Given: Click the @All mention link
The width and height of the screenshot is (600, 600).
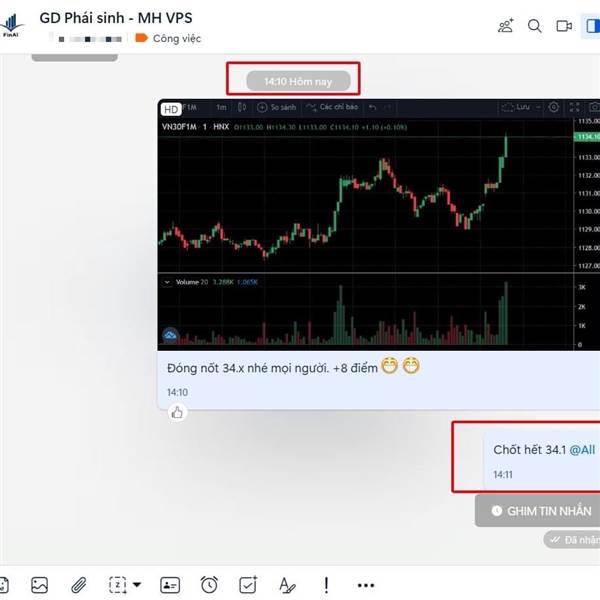Looking at the screenshot, I should tap(582, 450).
